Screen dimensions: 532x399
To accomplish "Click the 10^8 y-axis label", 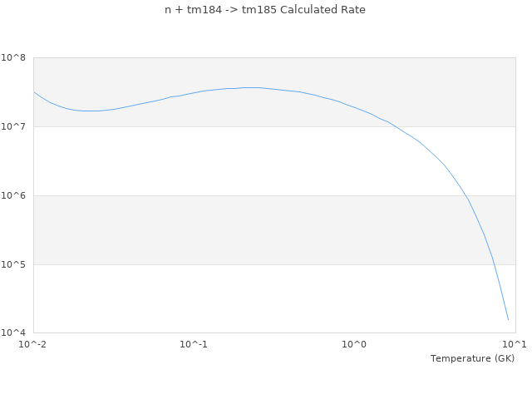I will tap(16, 57).
